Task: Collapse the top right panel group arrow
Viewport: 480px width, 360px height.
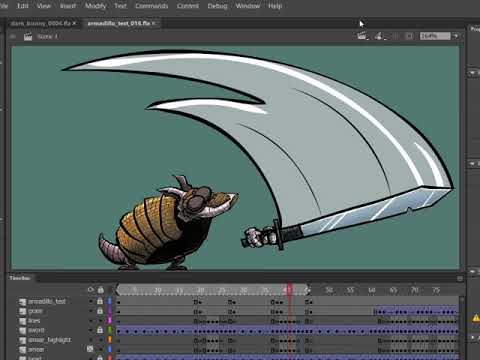Action: tap(473, 72)
